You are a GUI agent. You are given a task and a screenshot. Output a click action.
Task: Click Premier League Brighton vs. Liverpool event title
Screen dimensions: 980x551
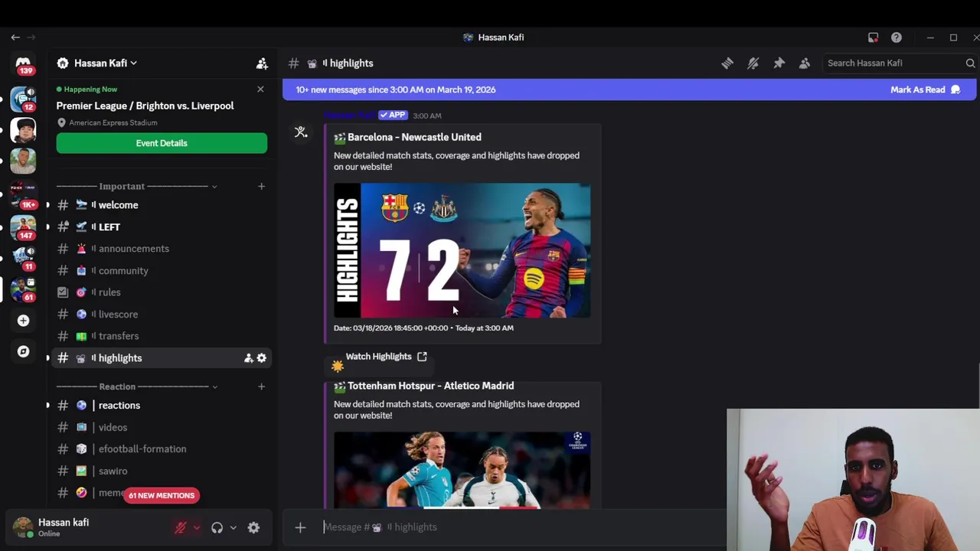point(145,106)
